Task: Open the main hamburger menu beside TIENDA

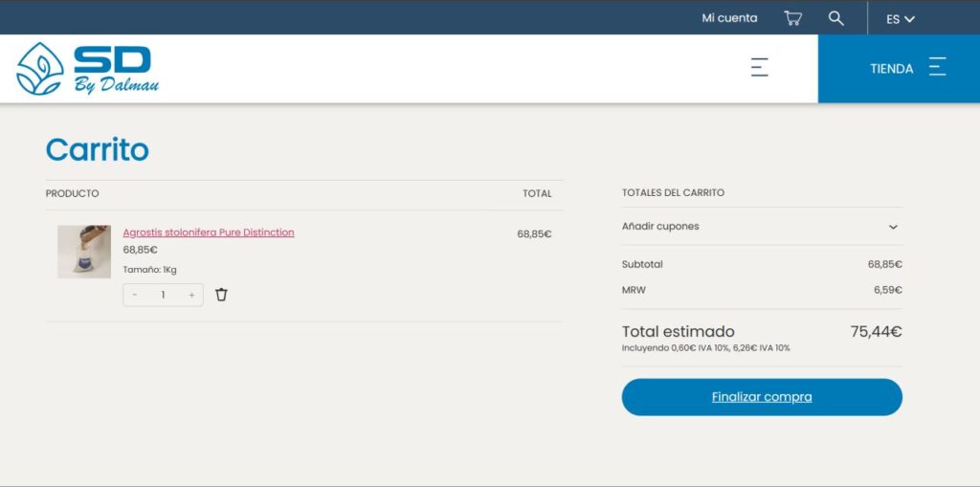Action: pyautogui.click(x=759, y=67)
